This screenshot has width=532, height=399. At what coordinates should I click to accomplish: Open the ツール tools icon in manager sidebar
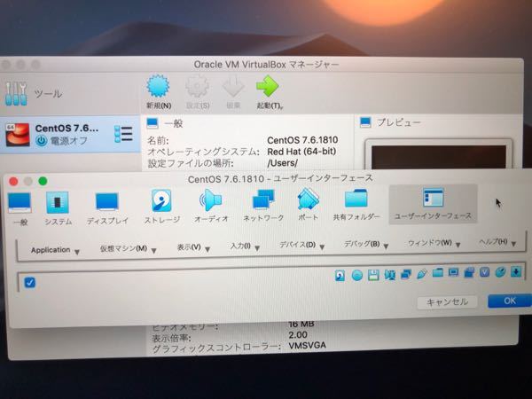16,93
